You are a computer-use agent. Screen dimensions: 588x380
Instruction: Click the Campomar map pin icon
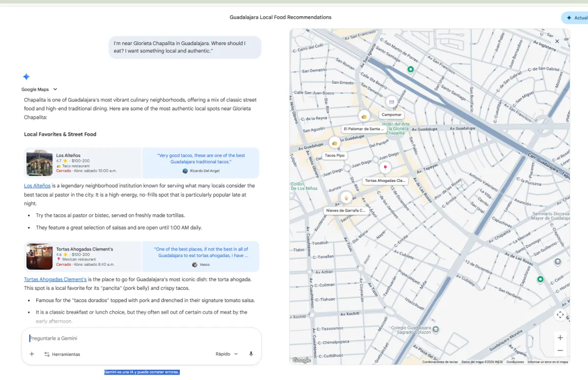click(391, 101)
